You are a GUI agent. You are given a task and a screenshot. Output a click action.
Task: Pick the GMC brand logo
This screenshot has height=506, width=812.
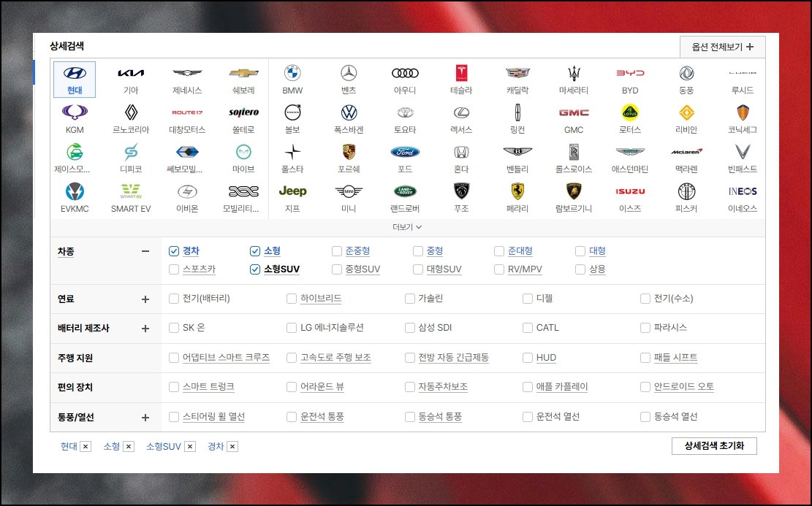574,112
